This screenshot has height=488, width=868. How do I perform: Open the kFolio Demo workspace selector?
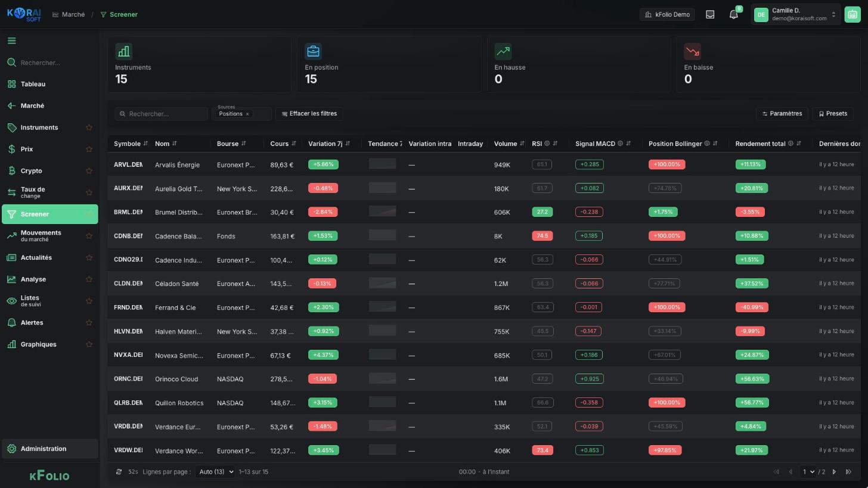(x=667, y=14)
